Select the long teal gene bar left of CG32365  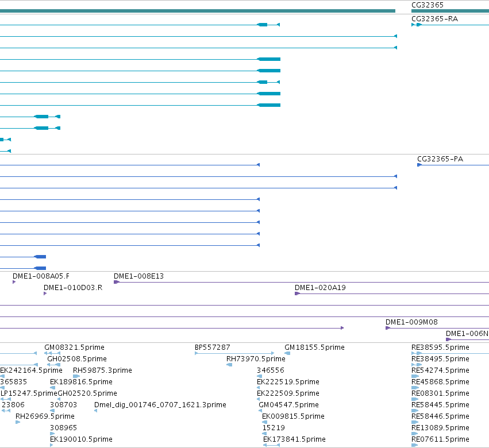(x=198, y=11)
